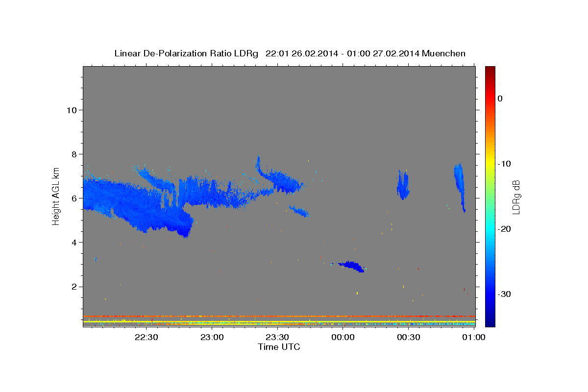Click the '23:00' time tick label

coord(212,337)
